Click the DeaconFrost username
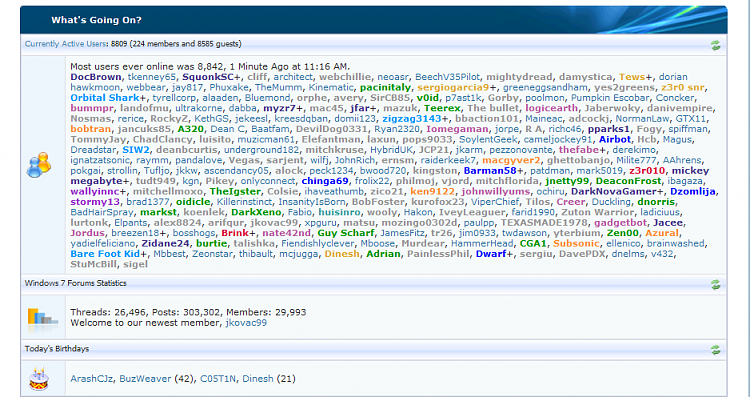Viewport: 750px width, 397px height. point(629,181)
